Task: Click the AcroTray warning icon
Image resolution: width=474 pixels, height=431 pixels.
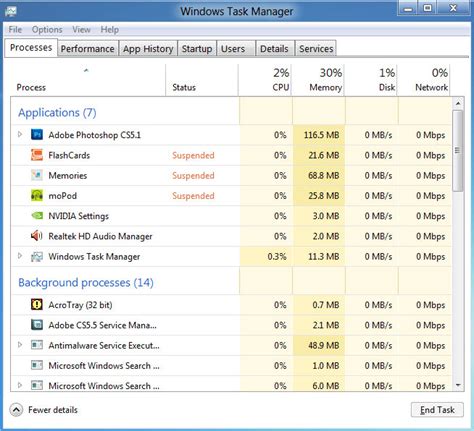Action: point(37,304)
